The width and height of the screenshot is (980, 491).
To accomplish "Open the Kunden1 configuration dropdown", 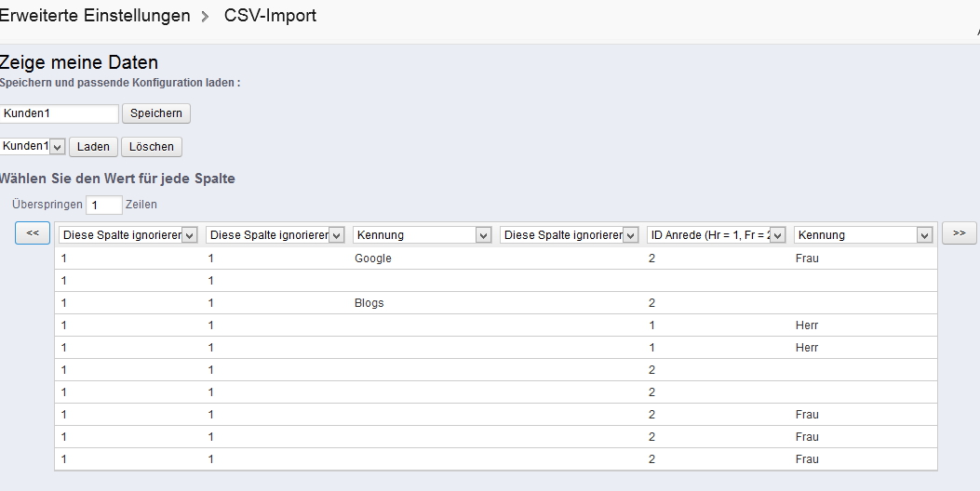I will [33, 147].
